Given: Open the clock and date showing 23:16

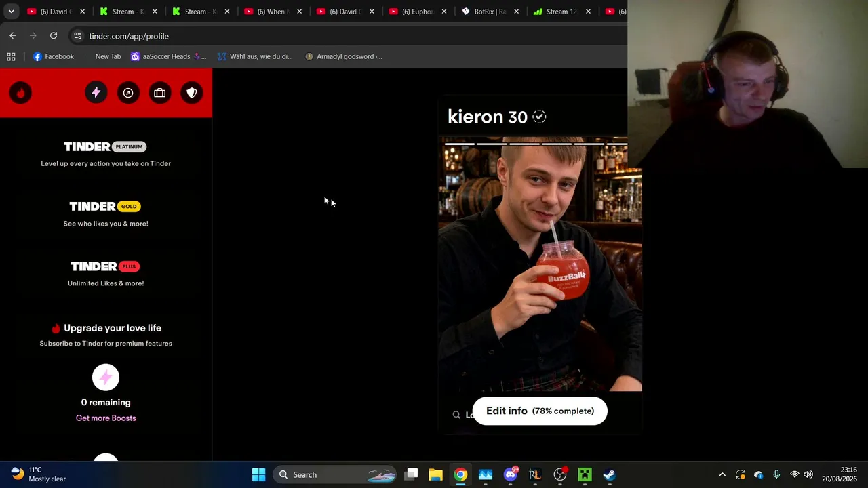Looking at the screenshot, I should [840, 474].
